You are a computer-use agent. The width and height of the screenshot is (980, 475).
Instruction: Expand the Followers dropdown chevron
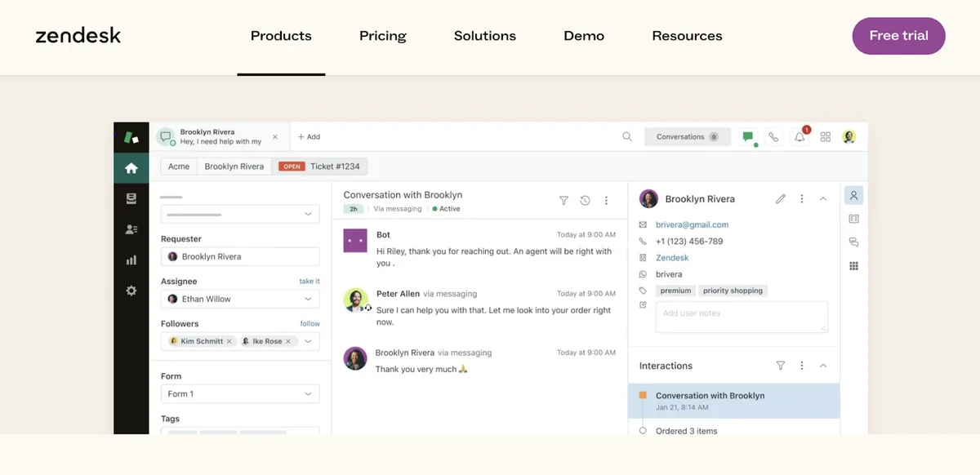[308, 341]
